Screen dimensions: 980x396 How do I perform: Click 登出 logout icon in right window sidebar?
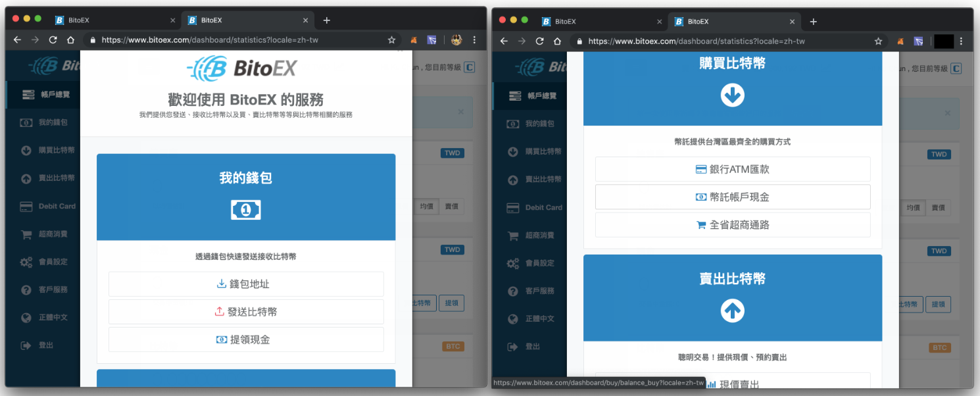tap(513, 346)
